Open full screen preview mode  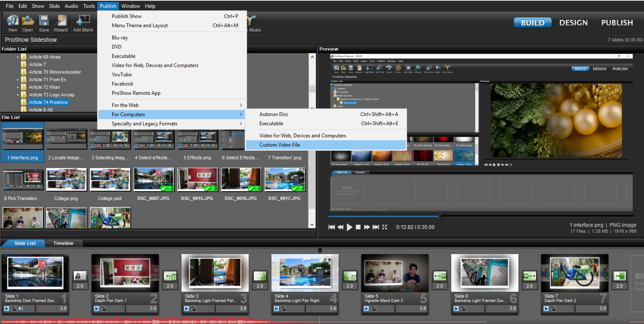385,227
